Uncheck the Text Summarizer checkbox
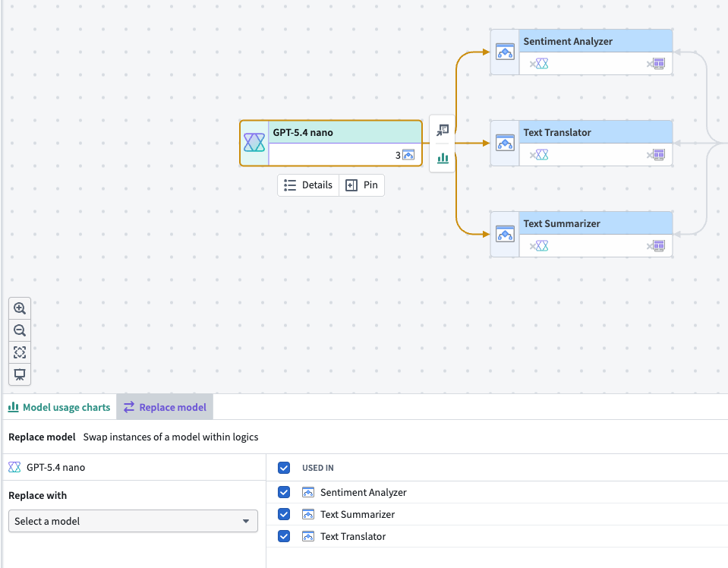 click(284, 514)
